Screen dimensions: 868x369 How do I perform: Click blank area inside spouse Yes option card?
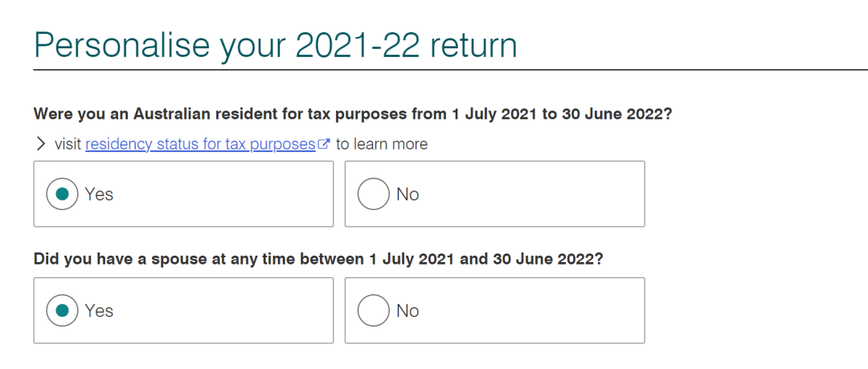(222, 310)
